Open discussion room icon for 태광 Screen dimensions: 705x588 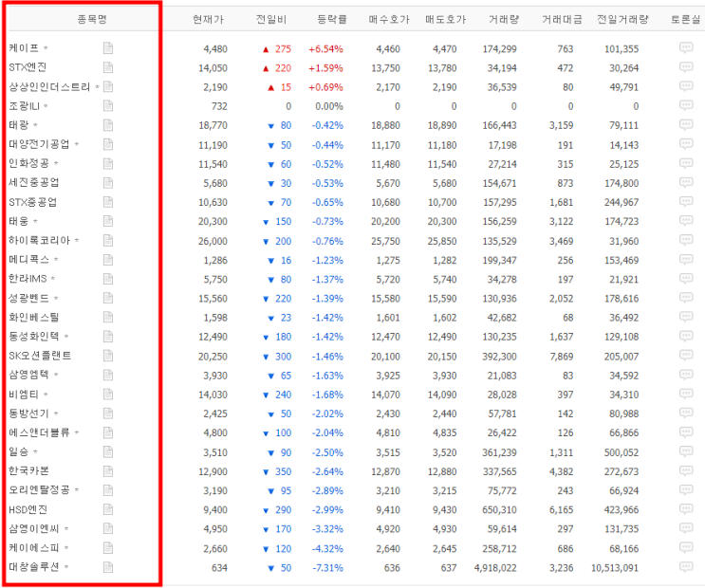[x=686, y=124]
